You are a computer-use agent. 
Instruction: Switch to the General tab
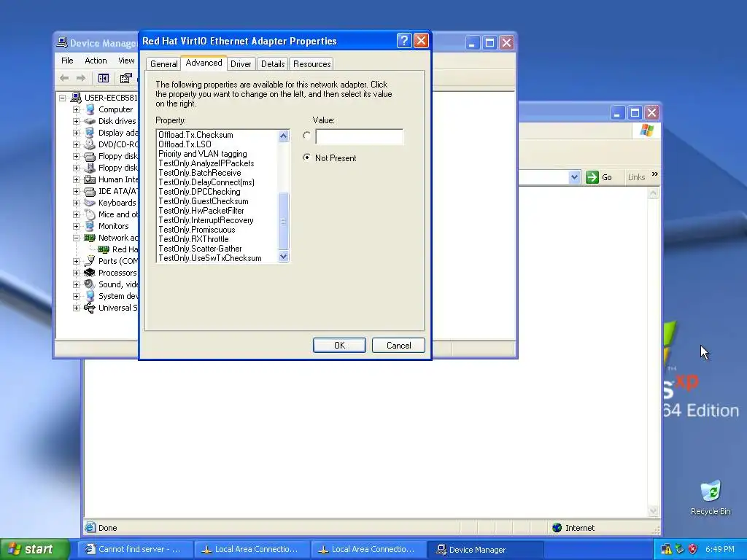164,64
